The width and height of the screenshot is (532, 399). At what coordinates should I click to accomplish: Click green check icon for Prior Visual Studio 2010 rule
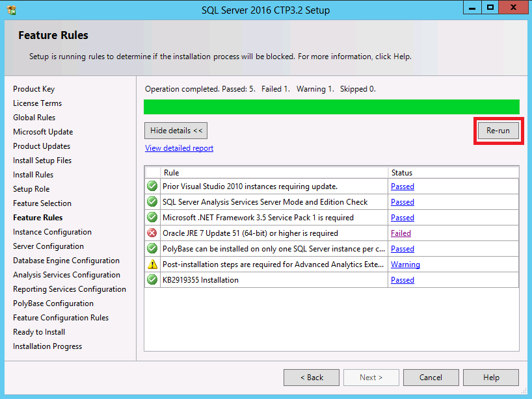pos(152,186)
